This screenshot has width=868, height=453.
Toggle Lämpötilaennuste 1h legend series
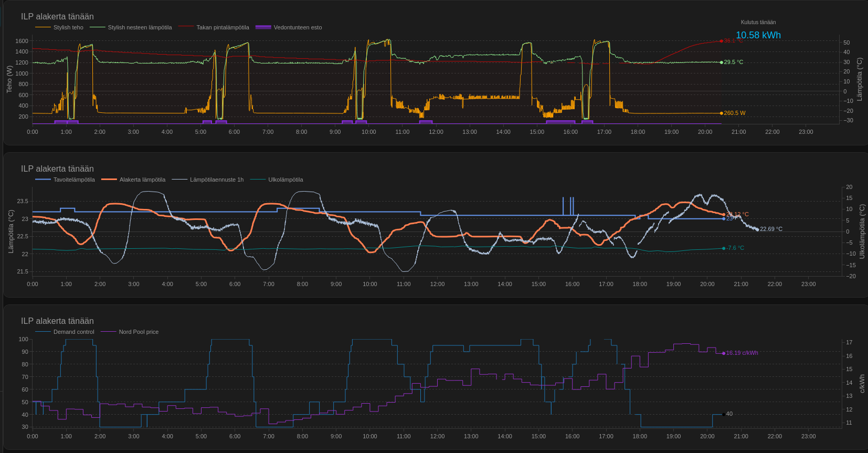coord(216,180)
